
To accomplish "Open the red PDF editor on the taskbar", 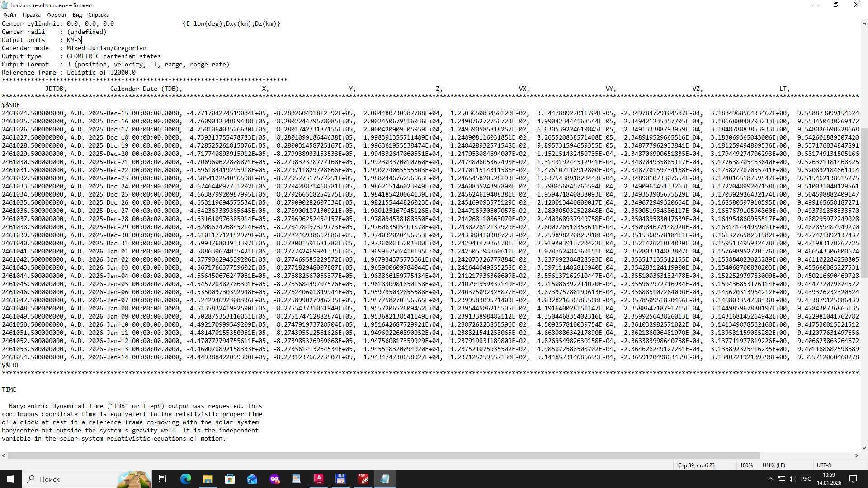I will tap(363, 479).
